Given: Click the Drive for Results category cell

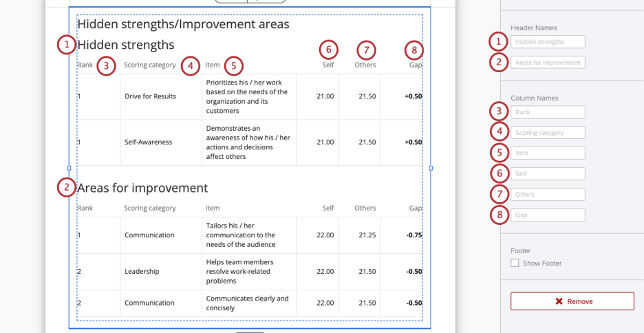Looking at the screenshot, I should (x=150, y=96).
